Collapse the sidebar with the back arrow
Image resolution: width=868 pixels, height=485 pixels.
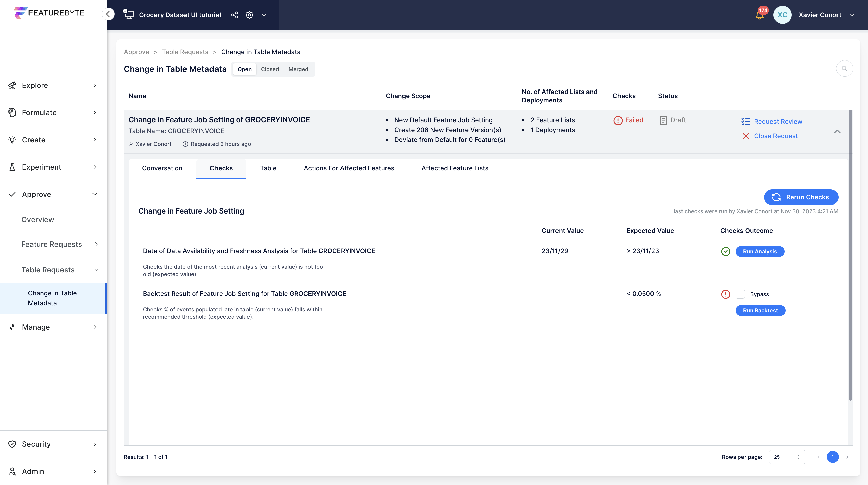click(108, 14)
